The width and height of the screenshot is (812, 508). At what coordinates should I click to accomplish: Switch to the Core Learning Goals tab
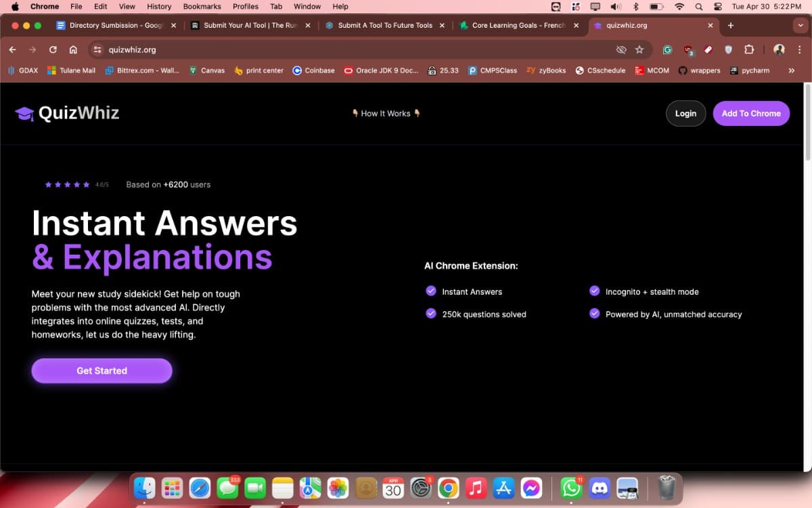(518, 26)
